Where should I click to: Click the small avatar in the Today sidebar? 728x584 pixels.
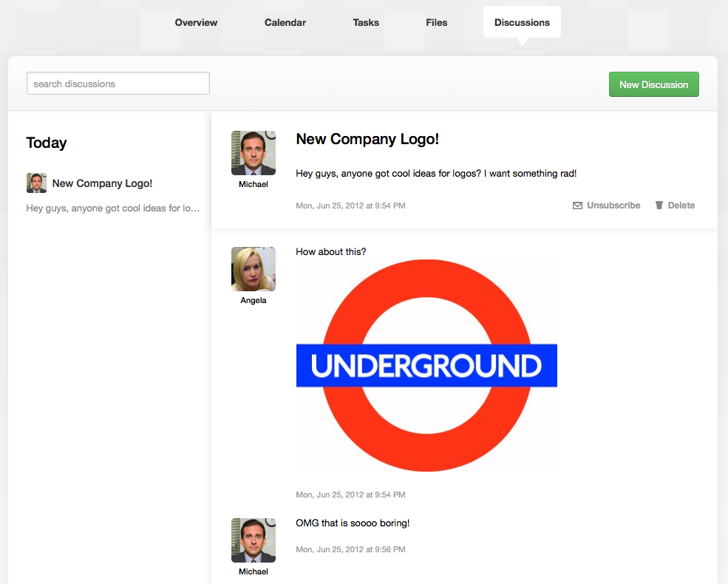click(x=36, y=183)
